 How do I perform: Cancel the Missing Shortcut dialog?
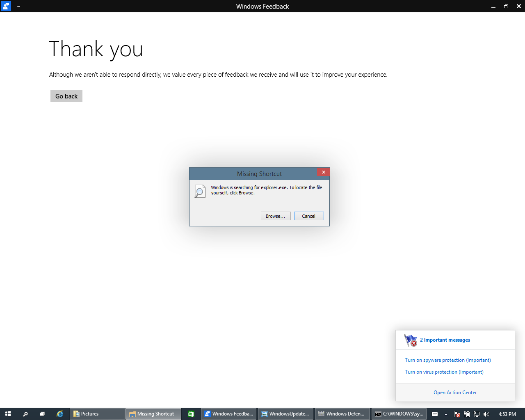tap(309, 216)
